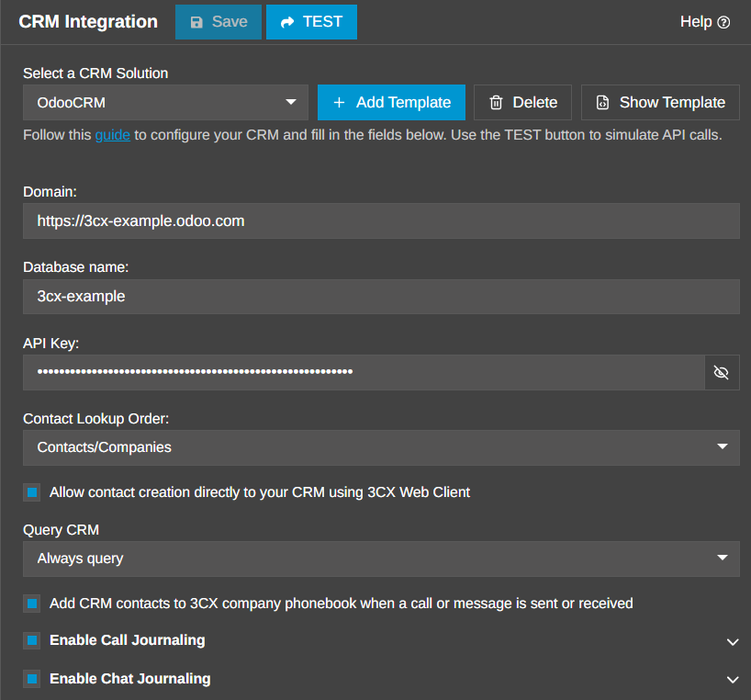
Task: Click into the Domain field
Action: click(x=381, y=220)
